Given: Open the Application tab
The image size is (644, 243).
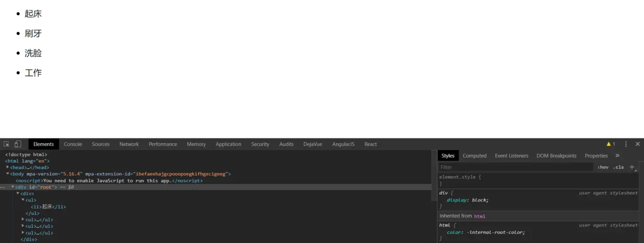Looking at the screenshot, I should [x=229, y=144].
